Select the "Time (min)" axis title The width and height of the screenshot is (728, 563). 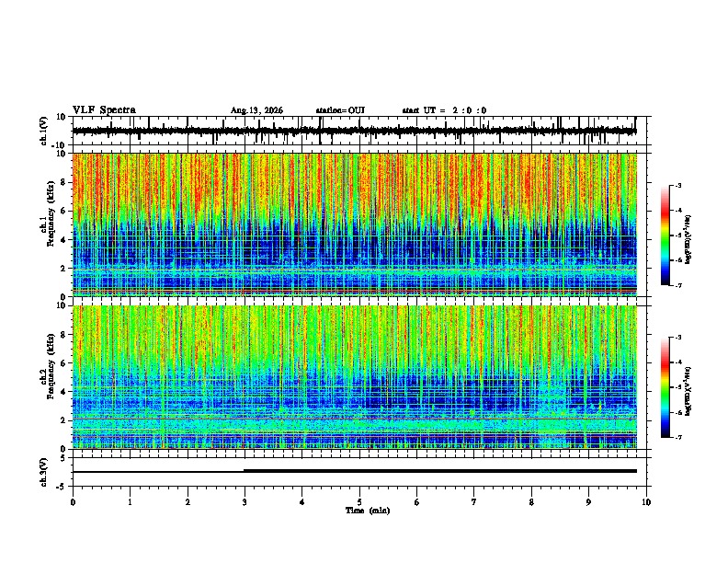coord(368,511)
